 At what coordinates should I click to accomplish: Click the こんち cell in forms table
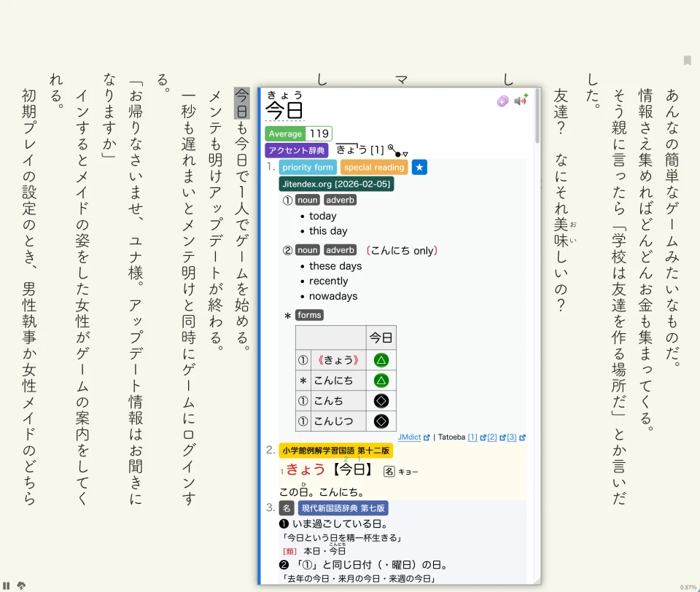point(338,401)
